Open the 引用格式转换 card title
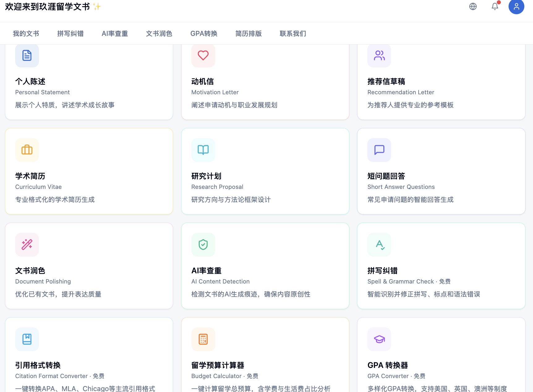The image size is (533, 392). 38,365
